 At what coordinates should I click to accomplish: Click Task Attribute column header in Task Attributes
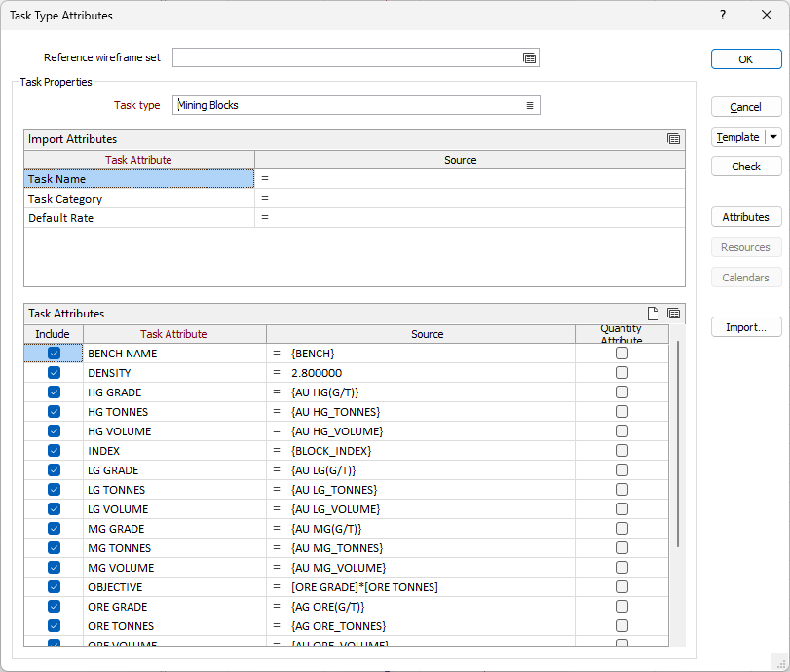[174, 334]
